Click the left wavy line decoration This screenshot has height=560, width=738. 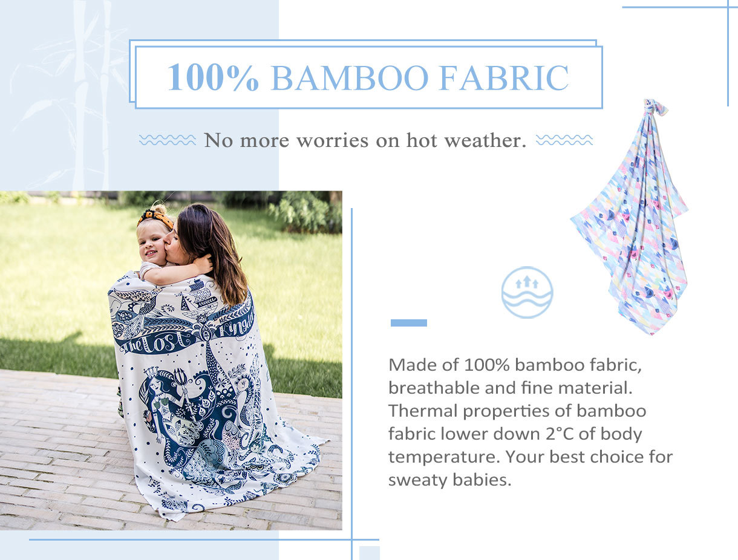coord(168,140)
